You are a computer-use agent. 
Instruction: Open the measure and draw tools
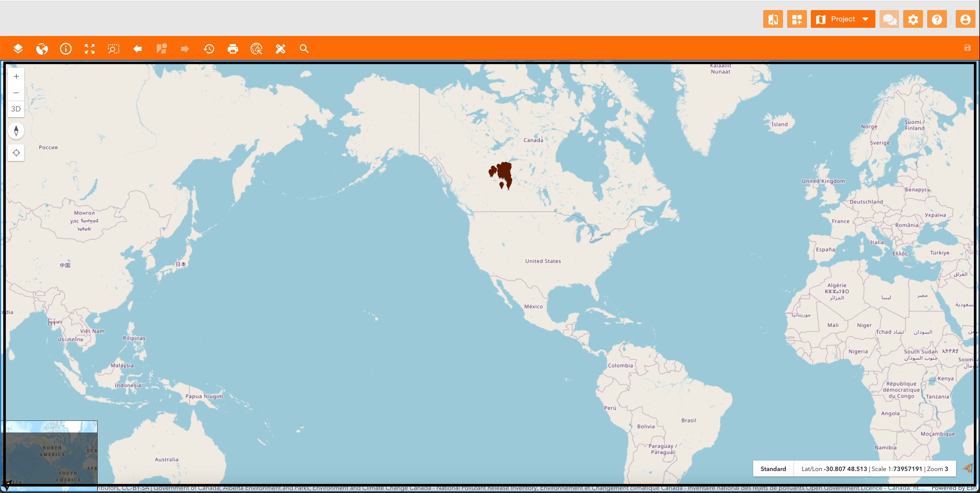point(280,49)
